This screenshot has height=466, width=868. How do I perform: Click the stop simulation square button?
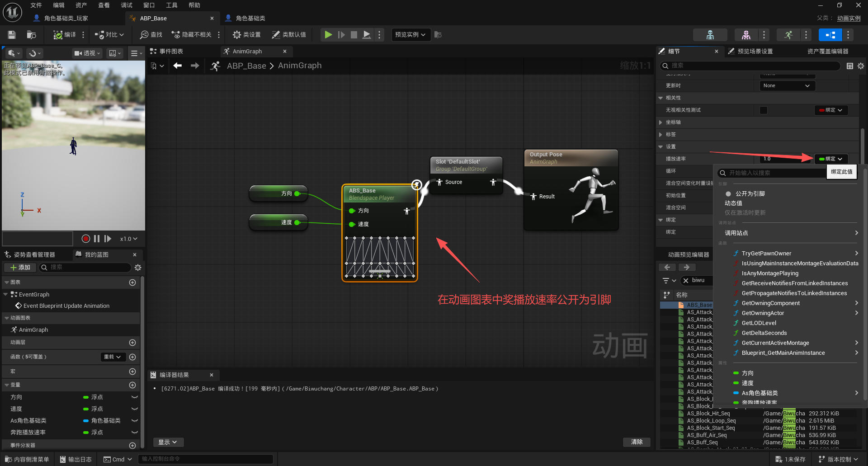click(354, 35)
